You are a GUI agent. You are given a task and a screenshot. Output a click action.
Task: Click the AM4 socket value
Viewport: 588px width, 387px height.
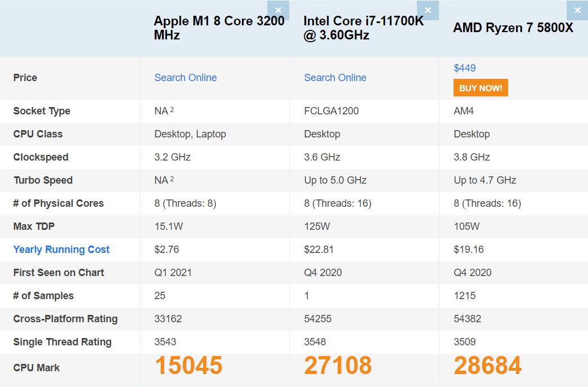point(464,111)
